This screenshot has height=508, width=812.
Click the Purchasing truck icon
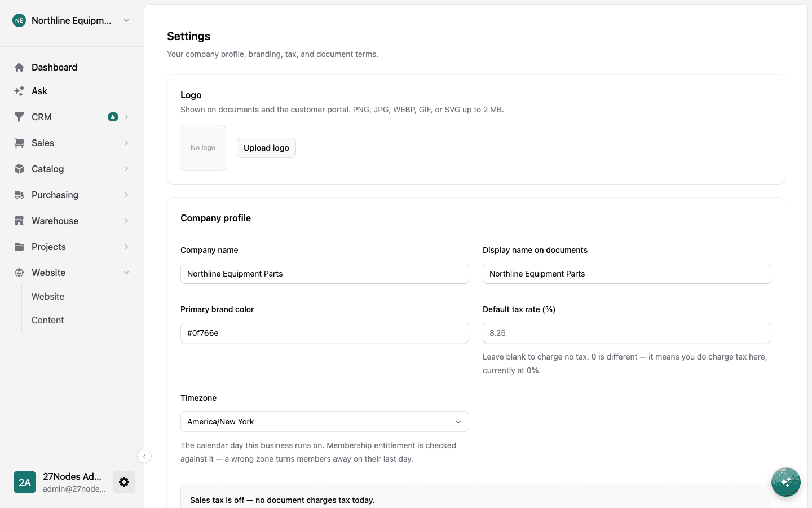[x=19, y=195]
